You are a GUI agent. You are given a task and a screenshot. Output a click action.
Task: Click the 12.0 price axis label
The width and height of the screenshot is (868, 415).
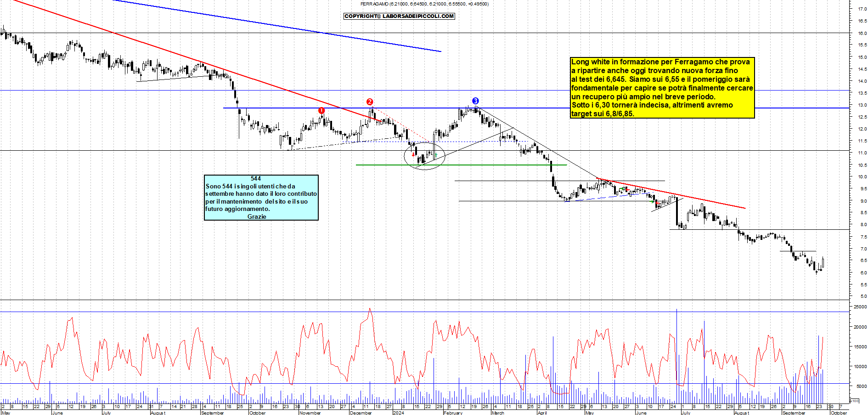(x=862, y=129)
